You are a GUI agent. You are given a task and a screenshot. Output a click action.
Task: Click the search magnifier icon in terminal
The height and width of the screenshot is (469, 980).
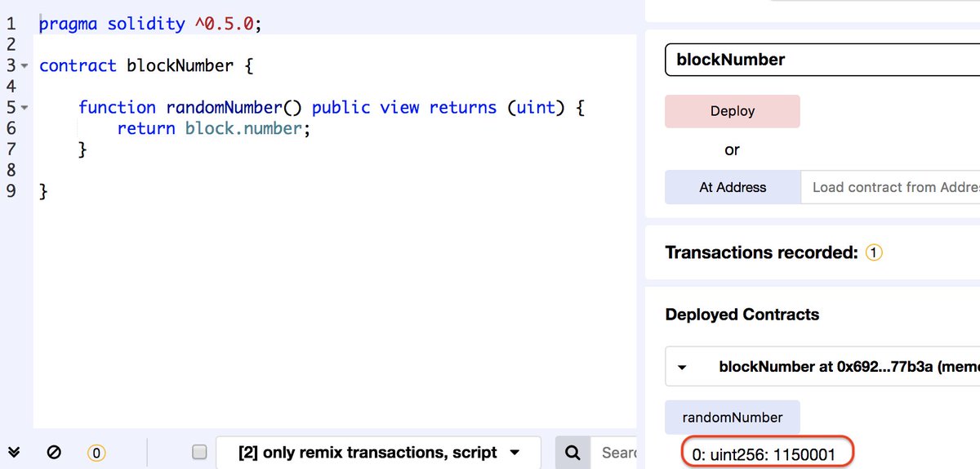tap(573, 452)
